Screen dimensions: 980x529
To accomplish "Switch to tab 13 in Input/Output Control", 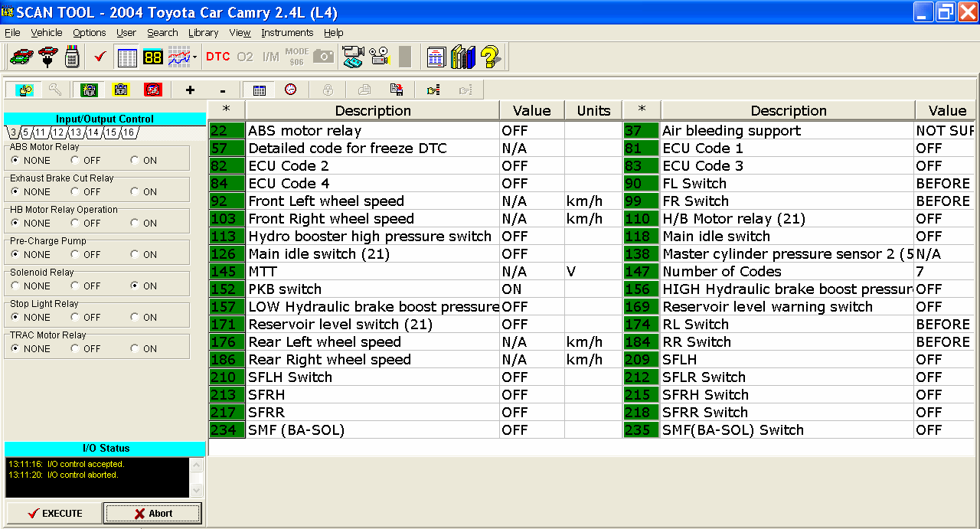I will [x=76, y=133].
